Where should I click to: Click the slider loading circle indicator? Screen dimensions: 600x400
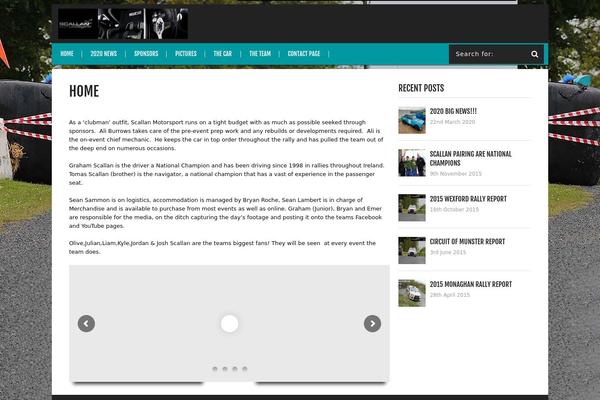[230, 324]
